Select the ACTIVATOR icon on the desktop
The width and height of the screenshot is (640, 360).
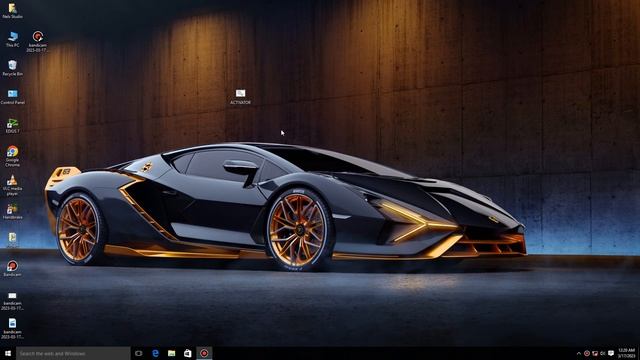[240, 97]
